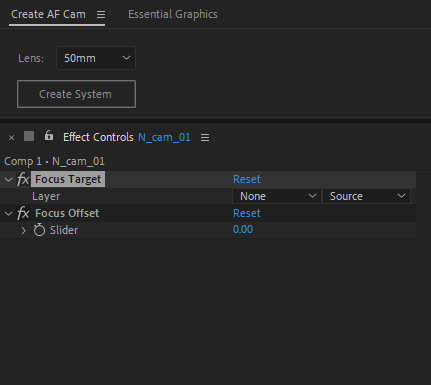
Task: Click the Comp 1 • N_cam_01 label
Action: 54,161
